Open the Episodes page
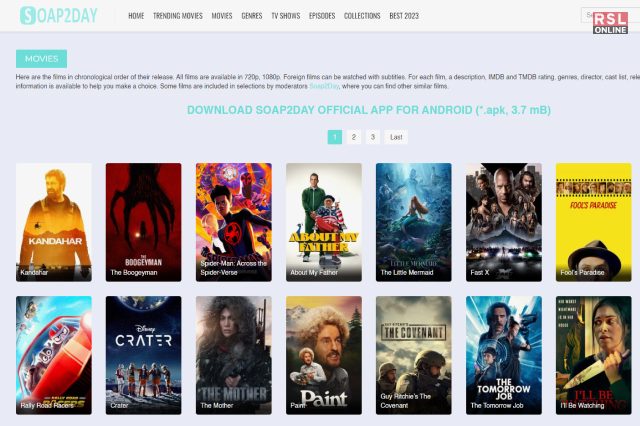Screen dimensions: 640x426 tap(322, 16)
